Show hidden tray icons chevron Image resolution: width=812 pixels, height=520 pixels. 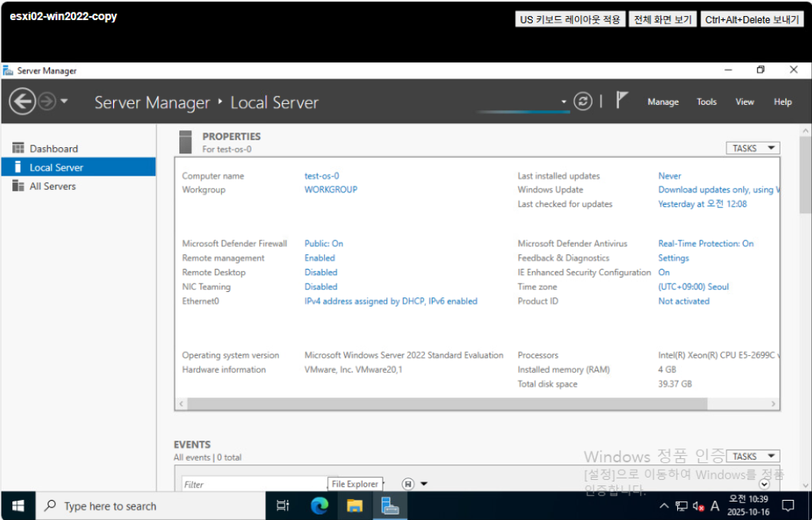(x=664, y=506)
